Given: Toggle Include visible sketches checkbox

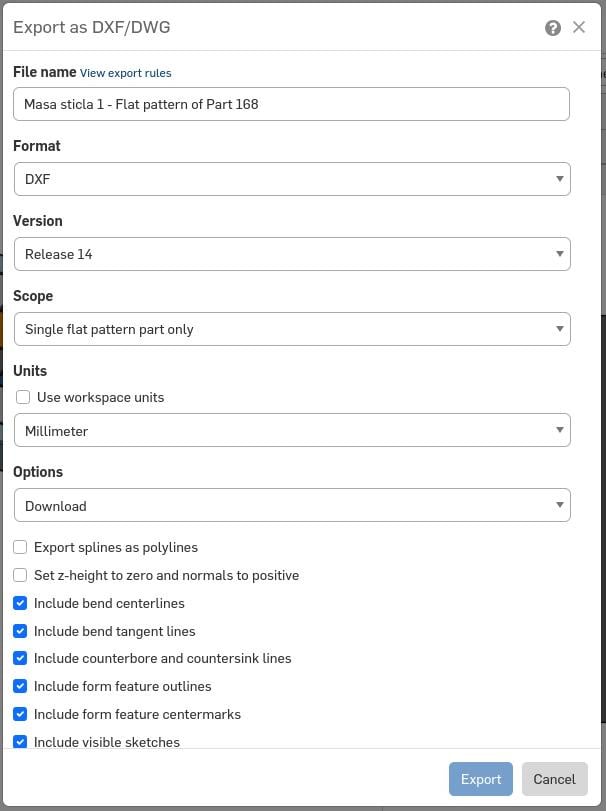Looking at the screenshot, I should point(20,742).
